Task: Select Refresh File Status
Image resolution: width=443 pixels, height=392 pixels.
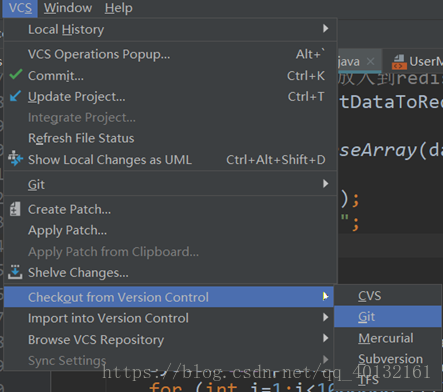Action: pyautogui.click(x=170, y=138)
